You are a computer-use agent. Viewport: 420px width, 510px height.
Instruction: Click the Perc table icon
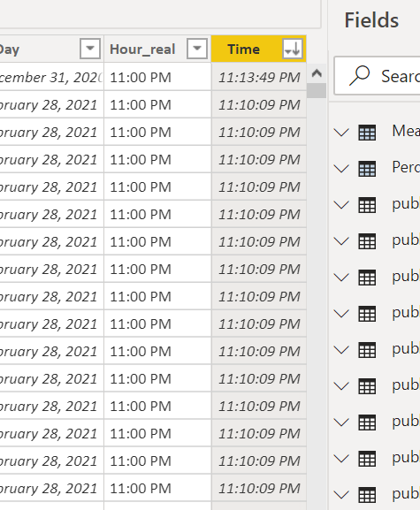click(x=367, y=169)
